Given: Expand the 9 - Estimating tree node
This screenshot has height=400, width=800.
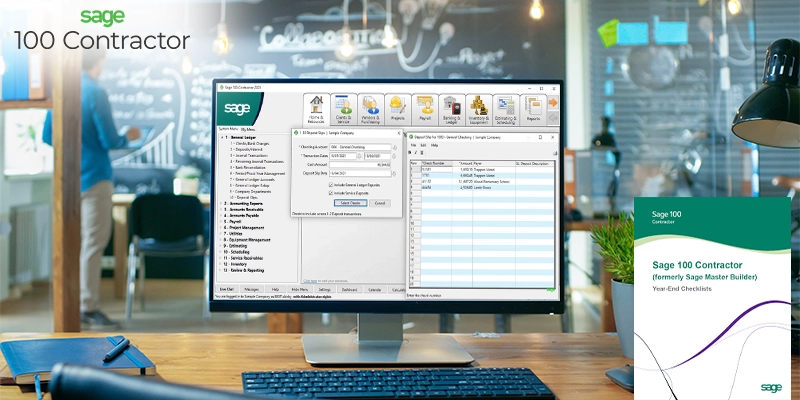Looking at the screenshot, I should (x=221, y=246).
